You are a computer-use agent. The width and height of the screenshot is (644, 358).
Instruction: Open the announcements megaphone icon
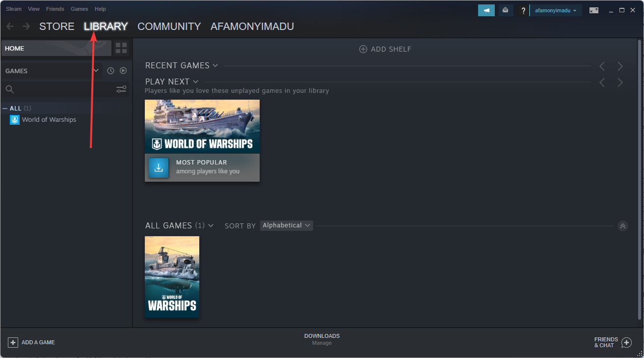pyautogui.click(x=486, y=10)
